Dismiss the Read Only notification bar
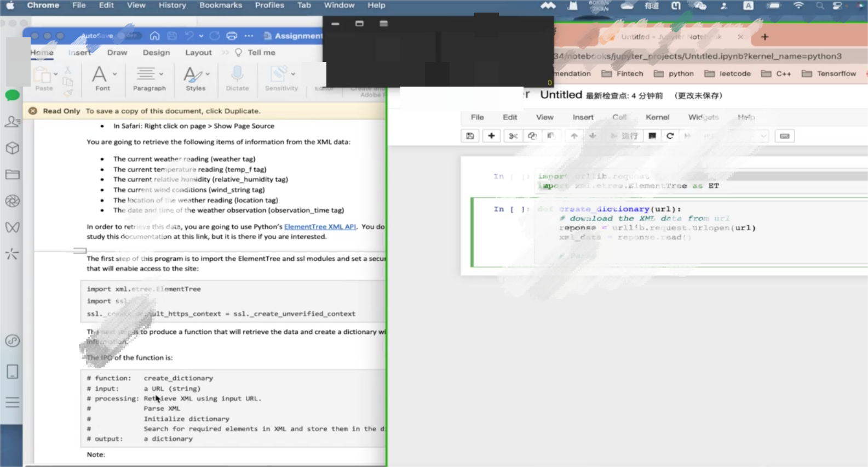 coord(33,111)
